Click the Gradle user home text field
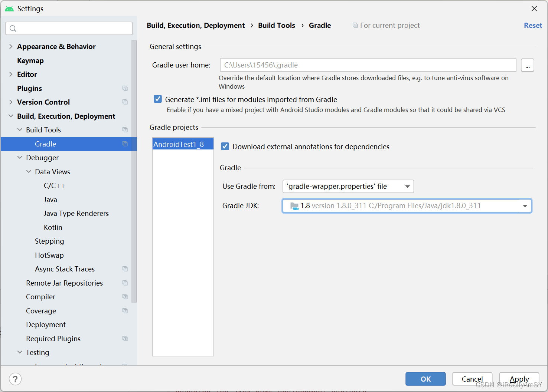The width and height of the screenshot is (548, 392). pos(368,65)
